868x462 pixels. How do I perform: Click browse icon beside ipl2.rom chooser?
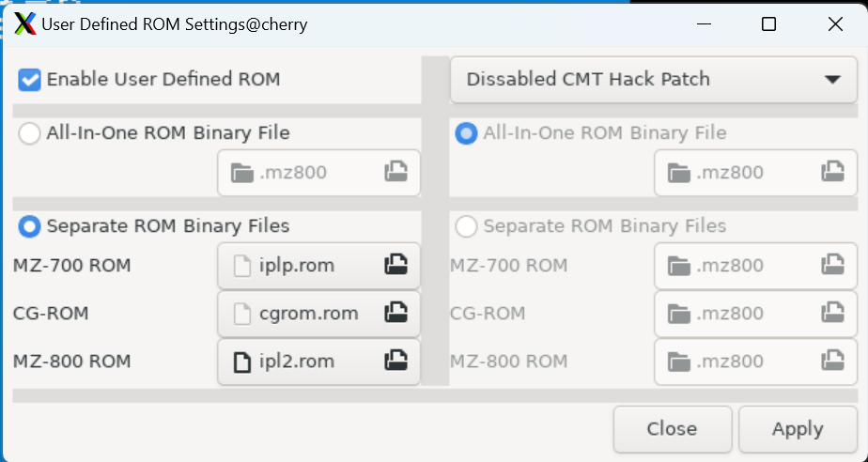(x=395, y=362)
